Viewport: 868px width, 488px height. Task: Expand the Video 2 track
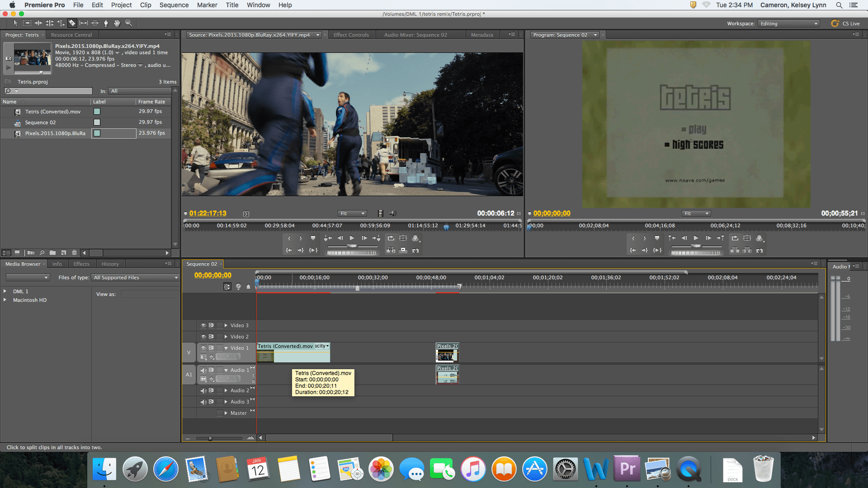(x=226, y=337)
